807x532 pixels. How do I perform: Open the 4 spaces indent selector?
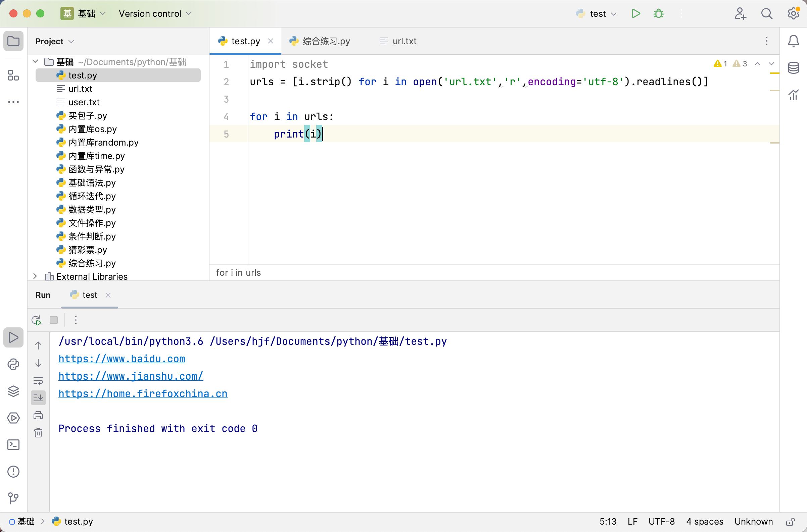(705, 522)
